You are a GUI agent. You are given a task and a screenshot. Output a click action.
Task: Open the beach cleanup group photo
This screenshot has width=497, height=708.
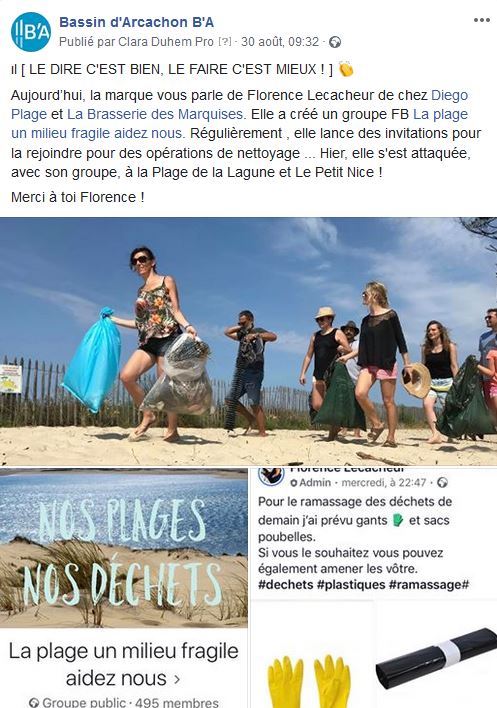(x=248, y=341)
